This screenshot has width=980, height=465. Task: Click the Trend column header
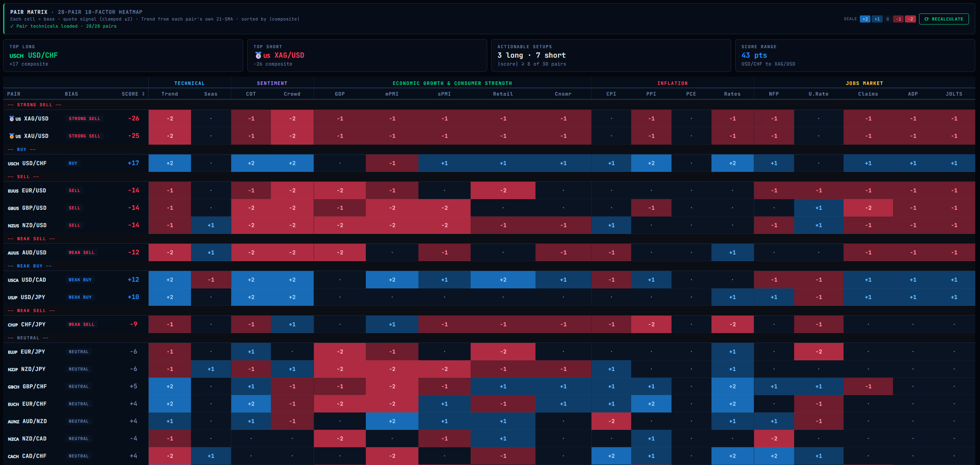point(170,94)
